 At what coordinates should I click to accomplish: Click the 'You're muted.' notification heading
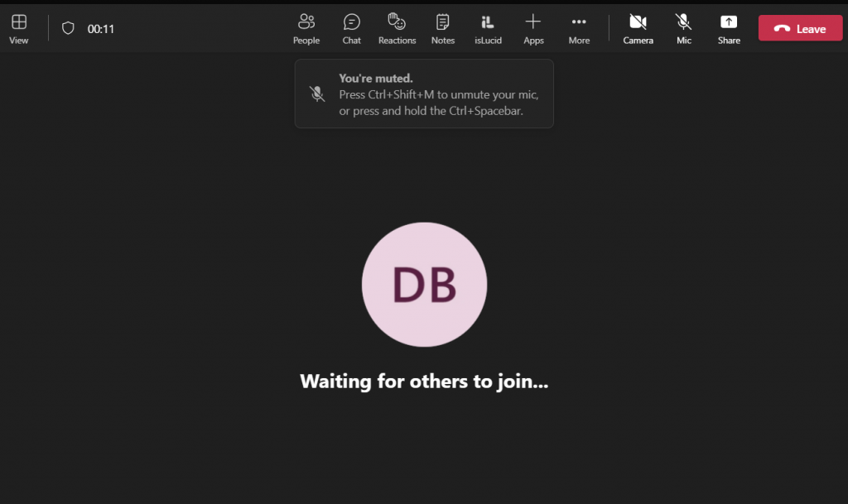[376, 79]
